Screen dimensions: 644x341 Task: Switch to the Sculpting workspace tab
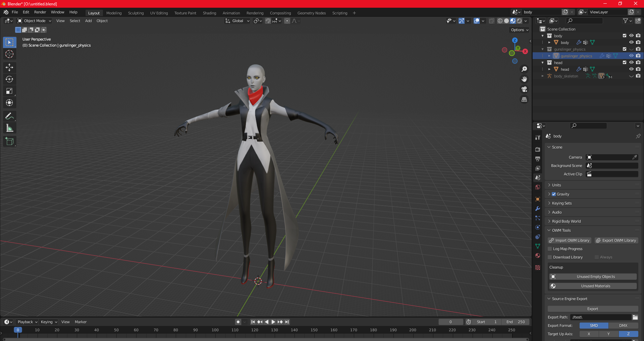(x=136, y=13)
